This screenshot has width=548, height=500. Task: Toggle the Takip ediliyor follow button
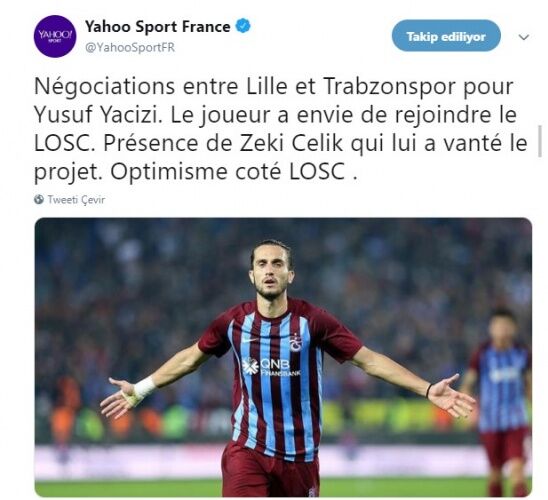point(446,36)
